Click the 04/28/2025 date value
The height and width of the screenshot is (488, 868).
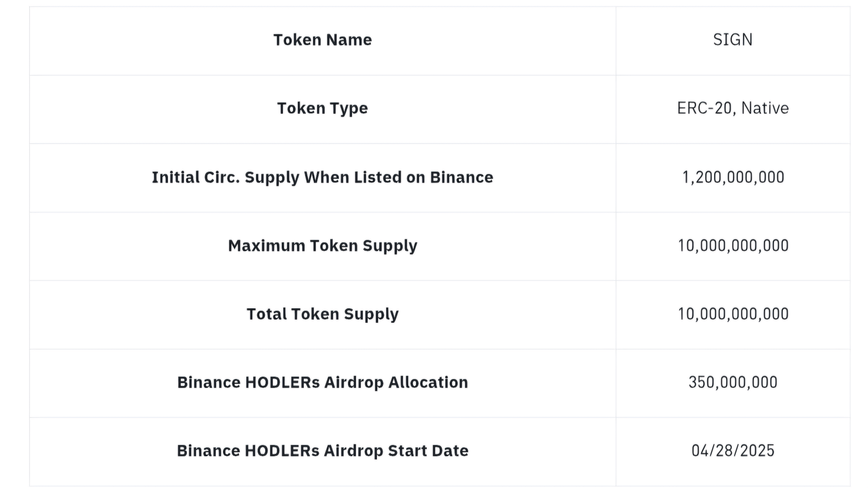pyautogui.click(x=733, y=451)
